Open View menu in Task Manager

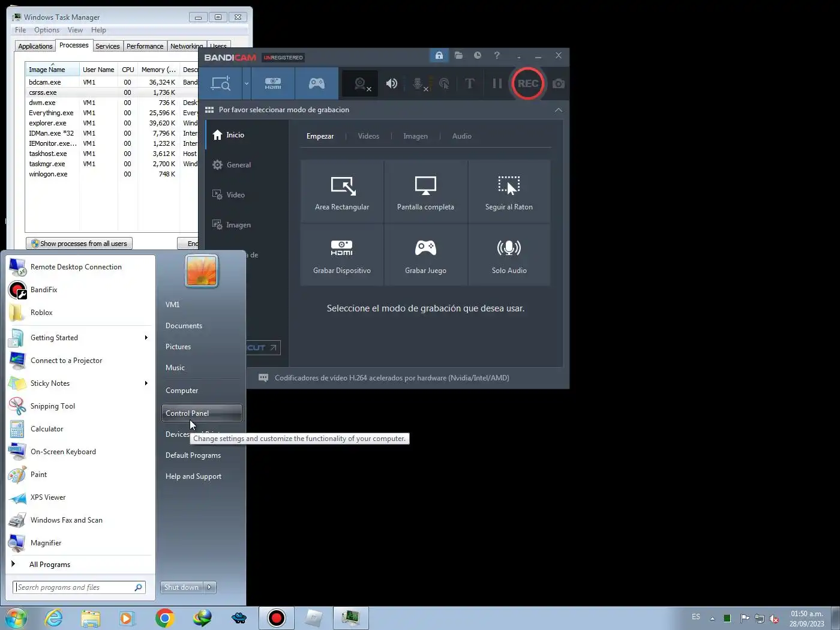(75, 30)
